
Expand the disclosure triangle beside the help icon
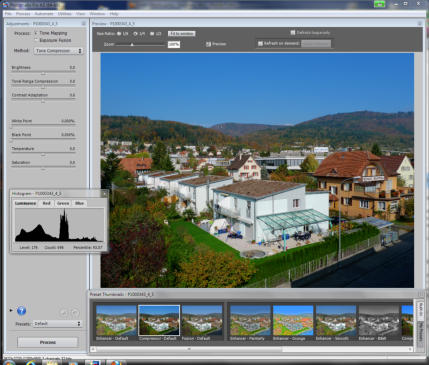pos(11,310)
